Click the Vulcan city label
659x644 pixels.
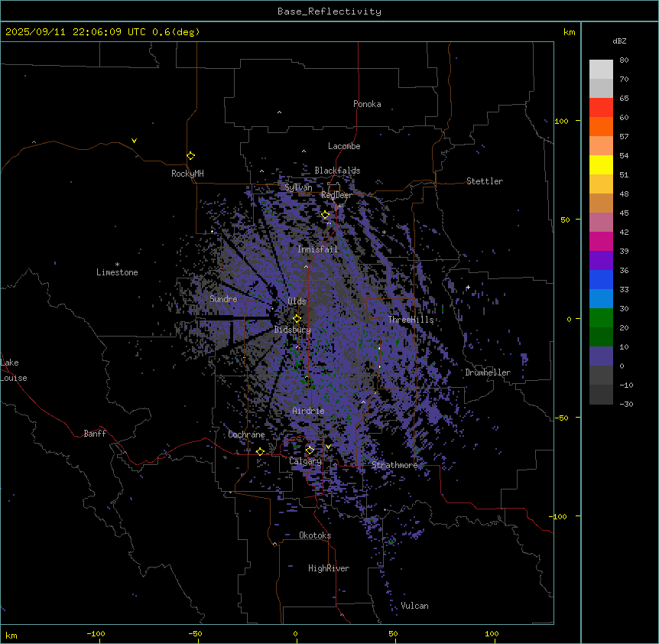point(415,606)
